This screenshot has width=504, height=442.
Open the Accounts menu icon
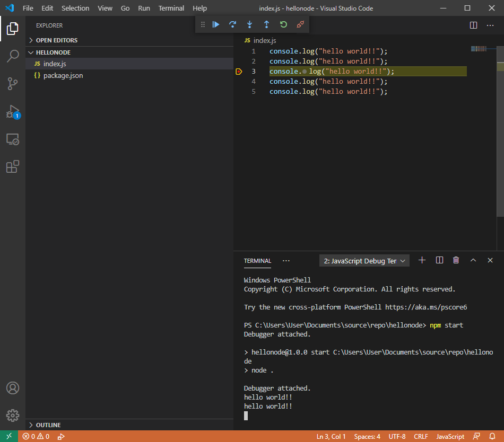(13, 388)
